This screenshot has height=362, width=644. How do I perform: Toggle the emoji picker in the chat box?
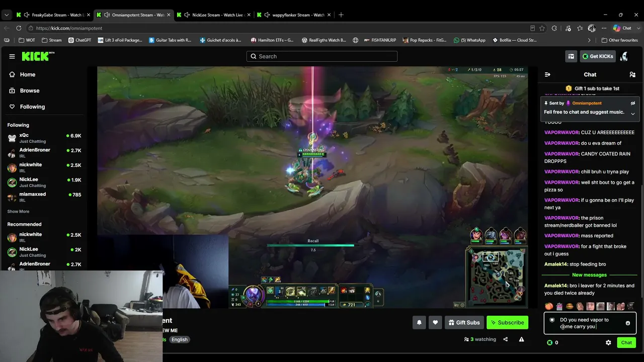(x=627, y=323)
